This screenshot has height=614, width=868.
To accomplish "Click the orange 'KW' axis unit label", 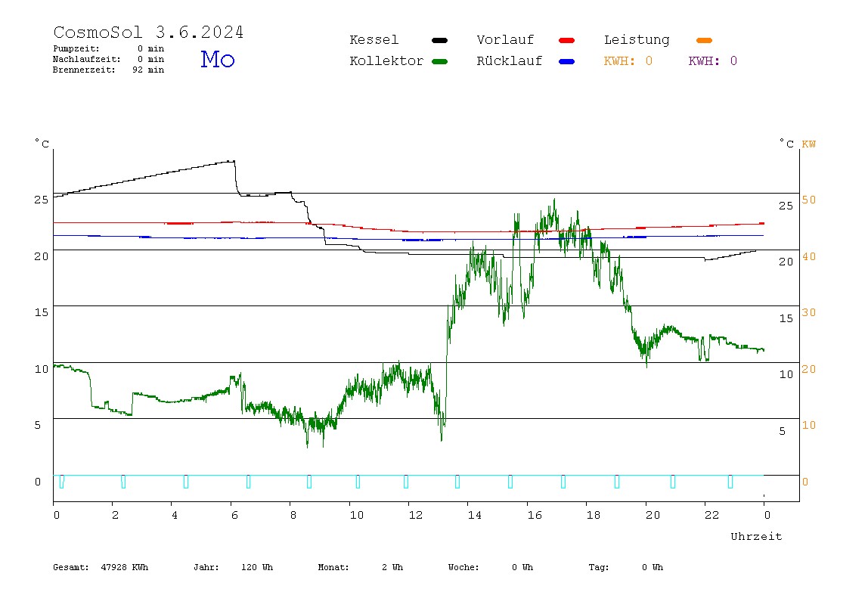I will point(809,144).
